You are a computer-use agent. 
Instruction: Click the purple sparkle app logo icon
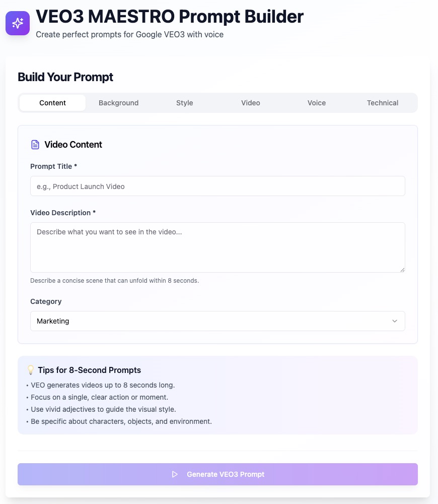18,23
